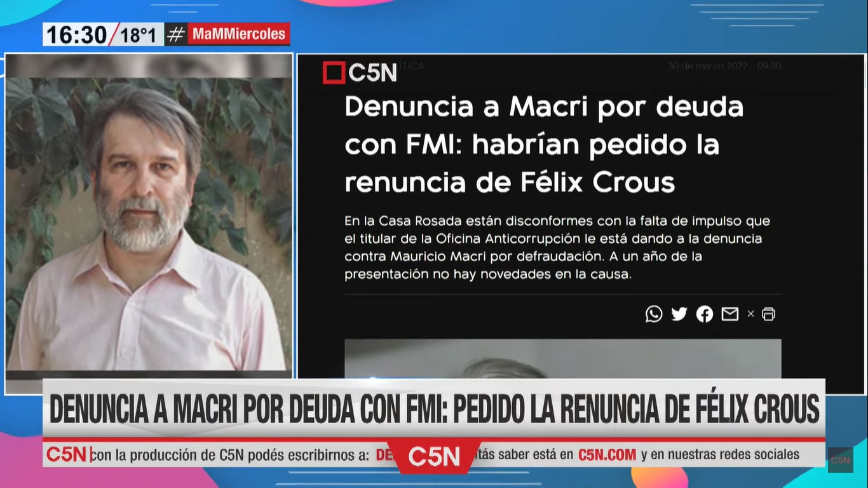This screenshot has height=488, width=868.
Task: Click the C5N logo atop the article
Action: [x=360, y=72]
